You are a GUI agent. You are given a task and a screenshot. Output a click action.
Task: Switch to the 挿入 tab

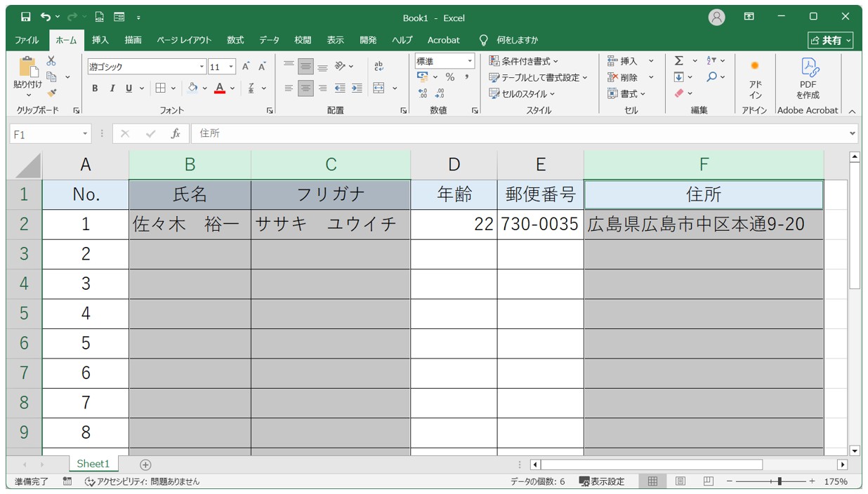click(x=100, y=40)
